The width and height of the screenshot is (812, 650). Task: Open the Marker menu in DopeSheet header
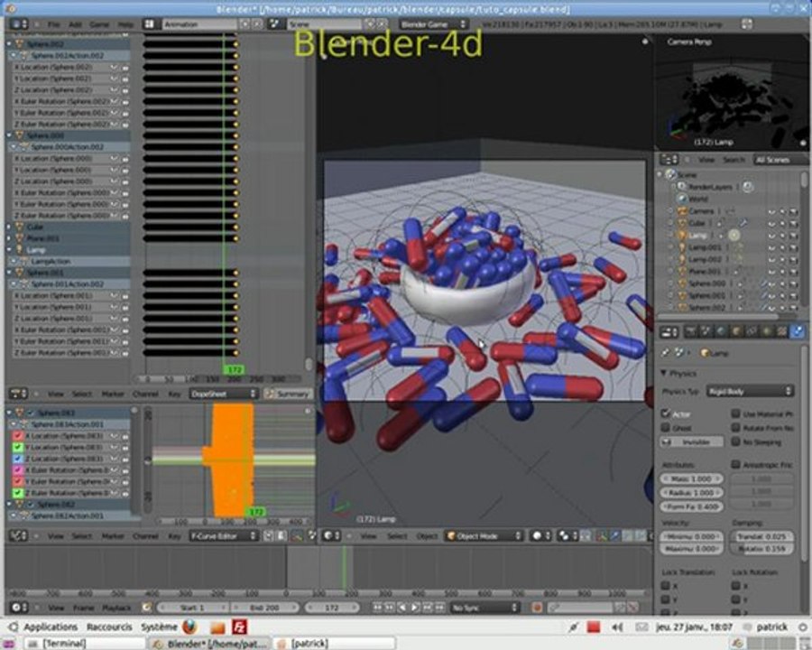tap(113, 394)
